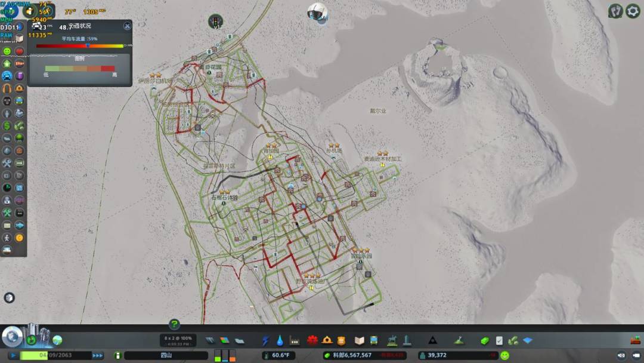Open the Economy green cash panel
644x363 pixels.
(485, 340)
